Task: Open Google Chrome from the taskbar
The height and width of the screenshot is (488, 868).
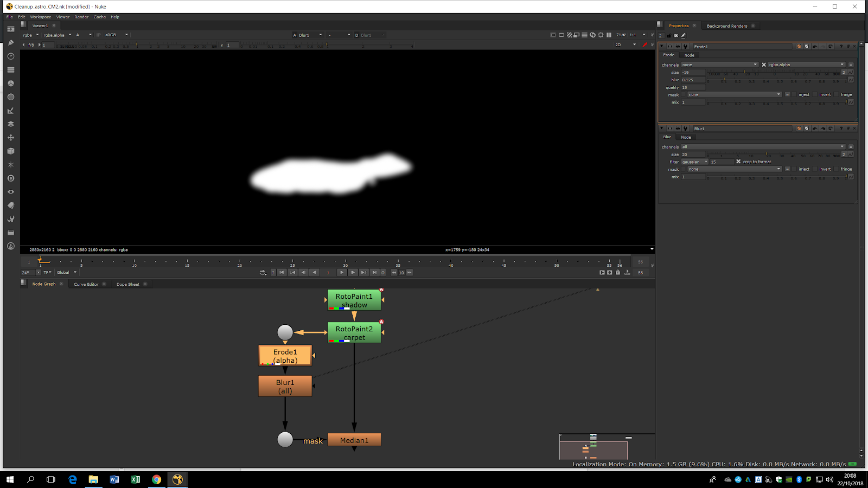Action: click(x=156, y=479)
